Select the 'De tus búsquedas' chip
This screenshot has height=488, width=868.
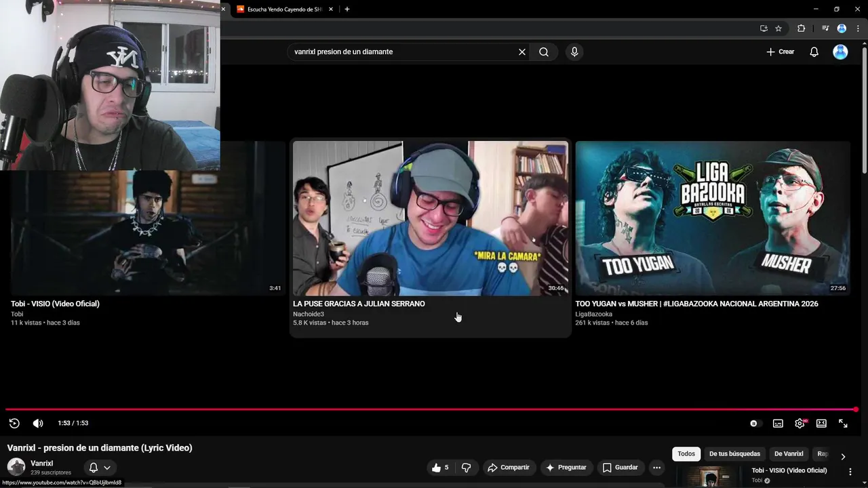pos(734,454)
